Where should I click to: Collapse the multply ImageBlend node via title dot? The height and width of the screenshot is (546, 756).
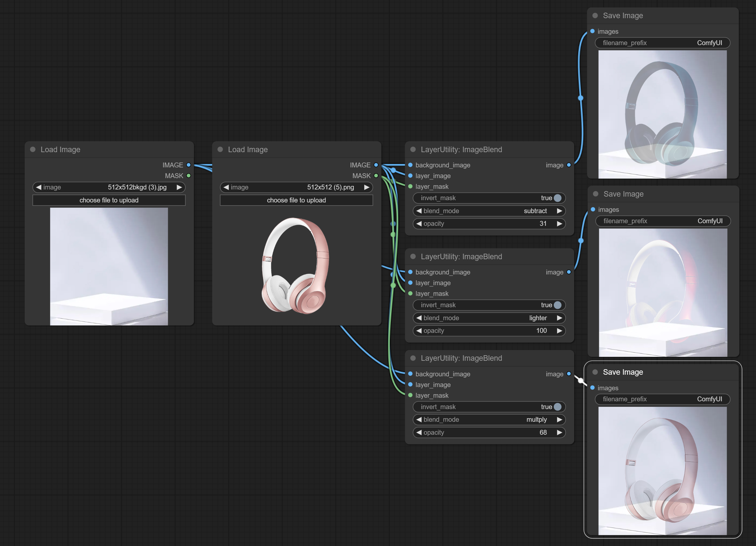(x=413, y=358)
